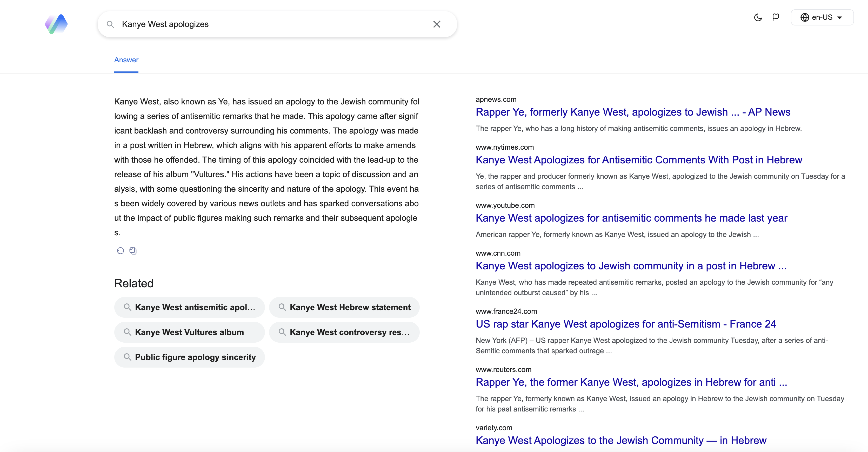Select the Answer tab

126,60
